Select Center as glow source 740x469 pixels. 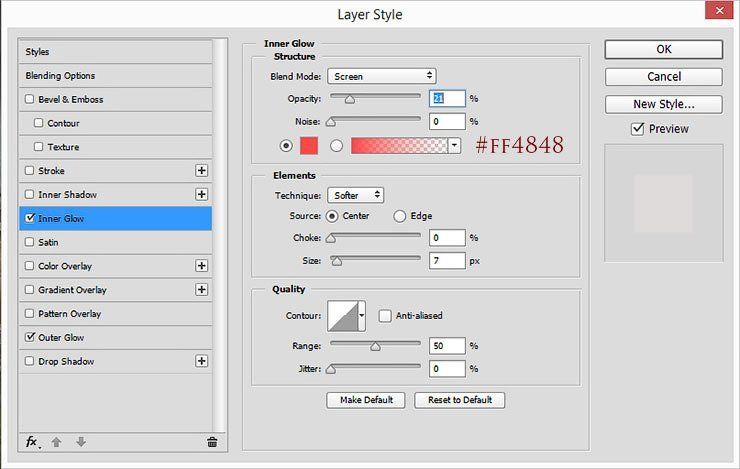[332, 216]
